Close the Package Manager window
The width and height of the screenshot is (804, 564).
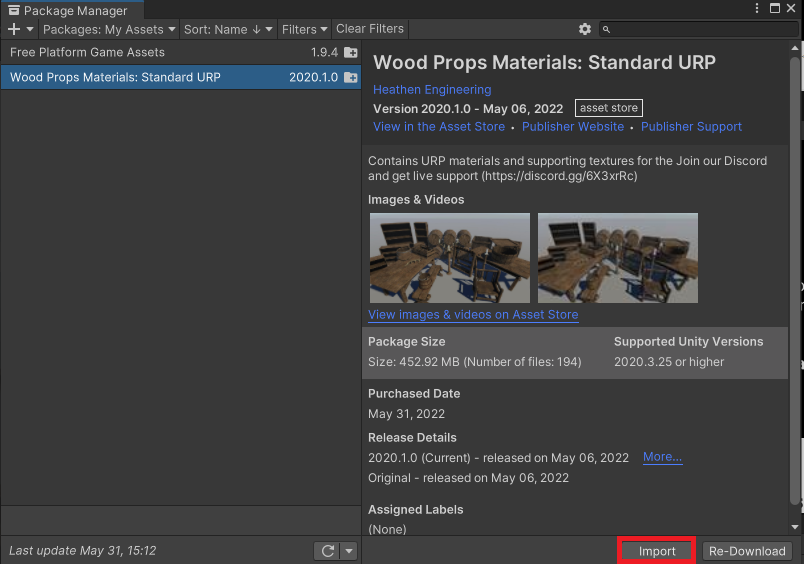(x=791, y=8)
